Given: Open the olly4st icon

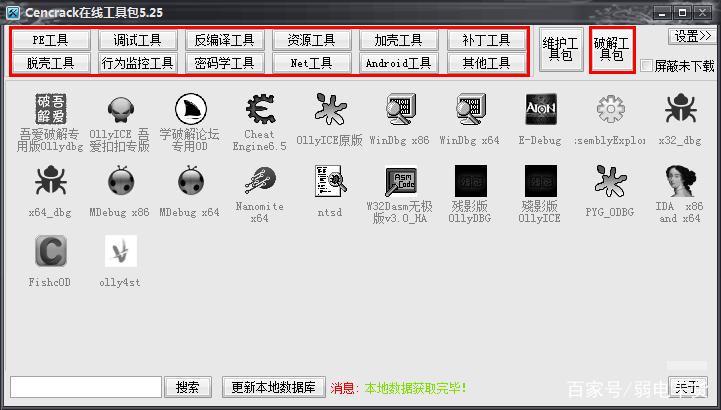Looking at the screenshot, I should pos(121,251).
